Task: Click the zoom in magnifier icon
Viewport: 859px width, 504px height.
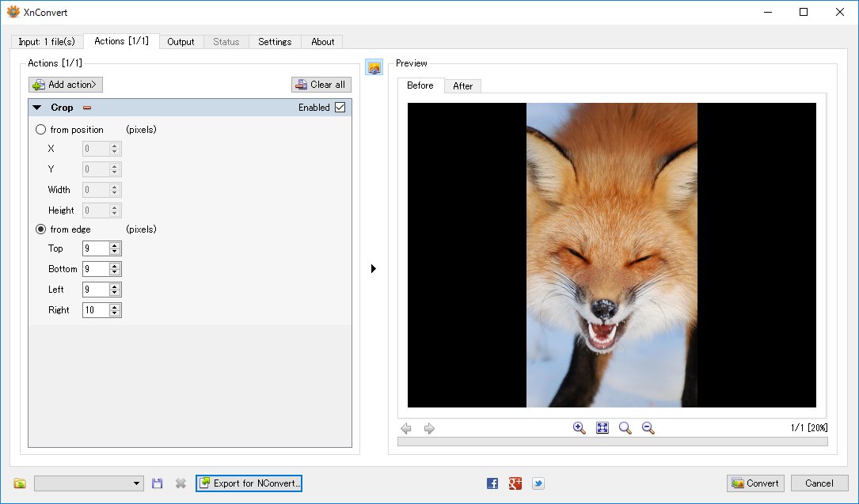Action: 579,428
